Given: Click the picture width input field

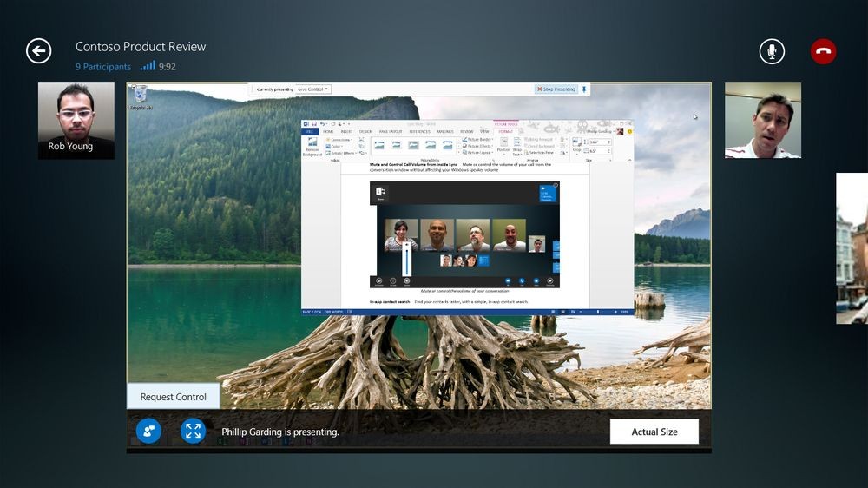Looking at the screenshot, I should (598, 151).
